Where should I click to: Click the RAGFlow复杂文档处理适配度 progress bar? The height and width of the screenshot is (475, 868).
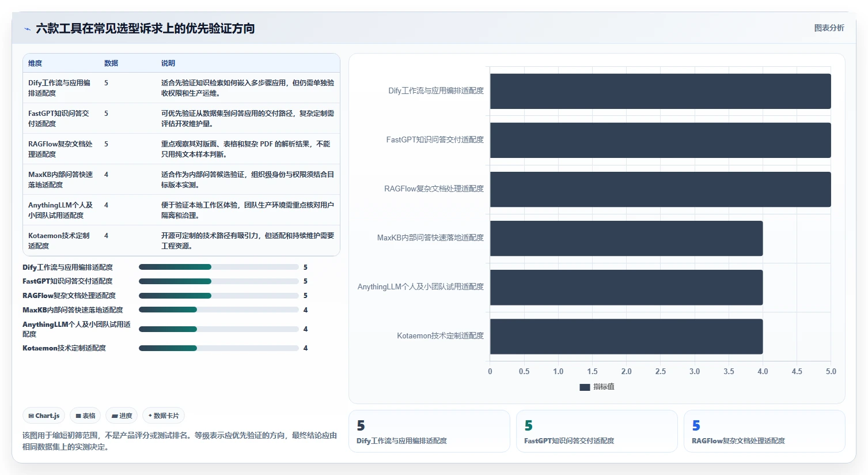coord(219,296)
